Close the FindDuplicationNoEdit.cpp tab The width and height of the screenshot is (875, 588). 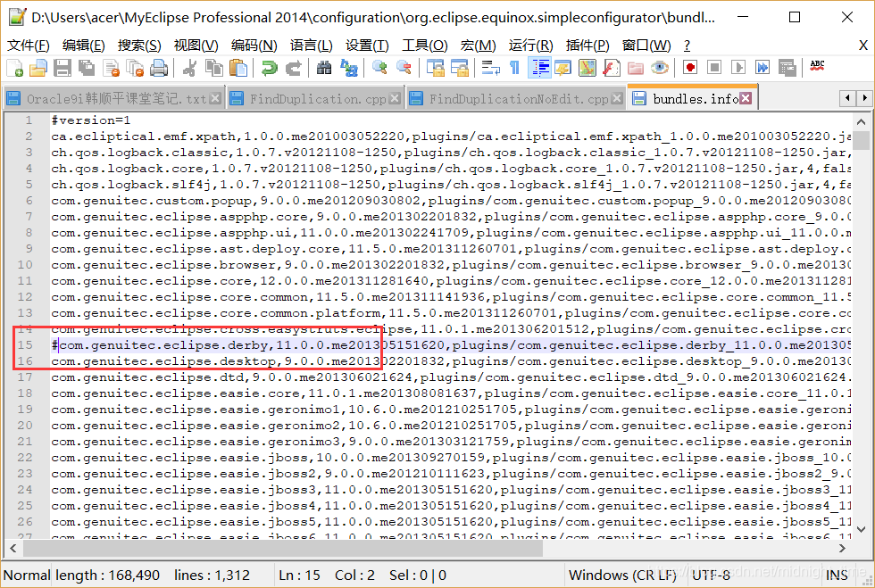pyautogui.click(x=617, y=99)
